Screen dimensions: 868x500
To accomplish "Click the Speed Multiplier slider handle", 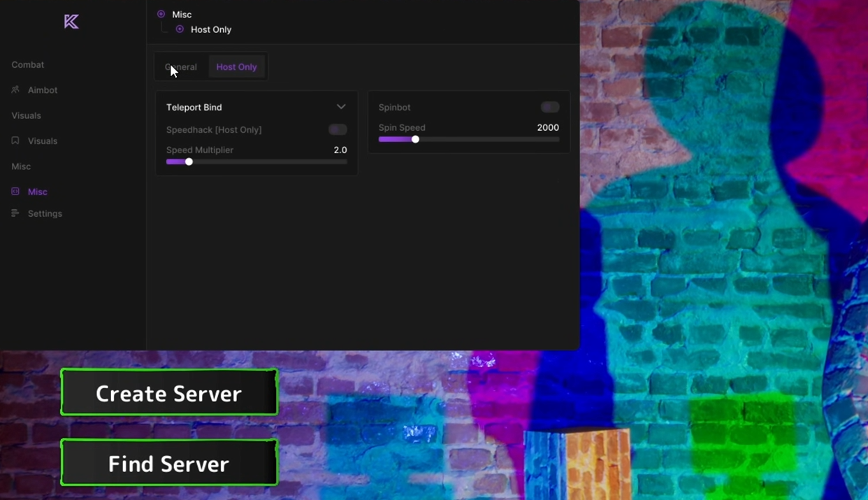I will click(x=189, y=162).
